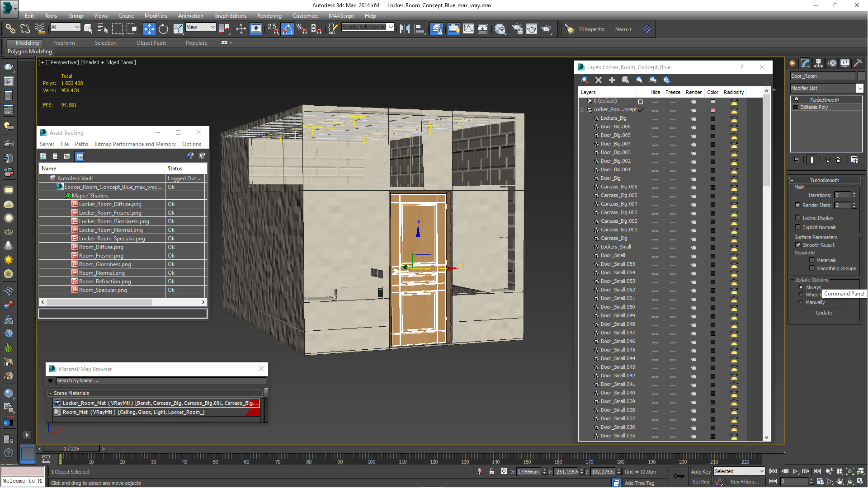Open the MAXScript menu
This screenshot has height=488, width=868.
[341, 16]
